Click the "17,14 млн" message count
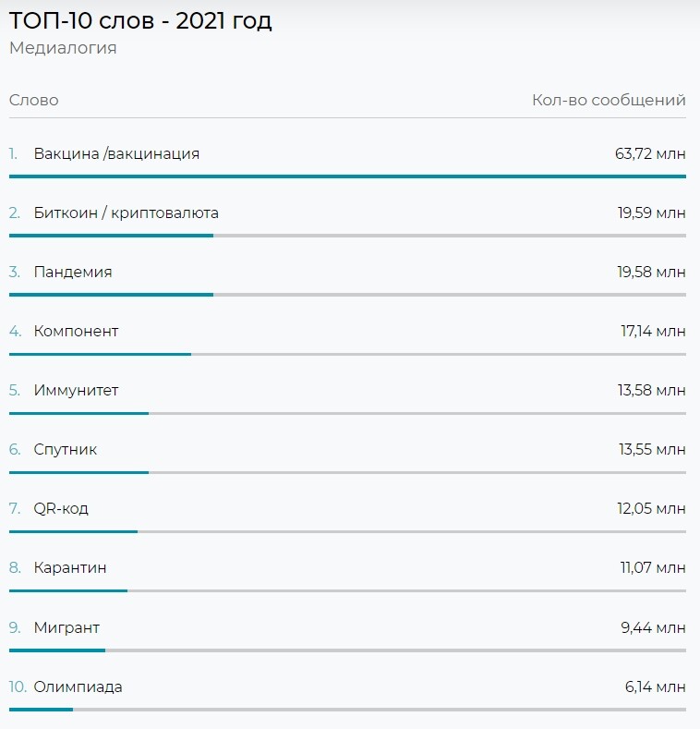The height and width of the screenshot is (729, 700). pyautogui.click(x=653, y=331)
